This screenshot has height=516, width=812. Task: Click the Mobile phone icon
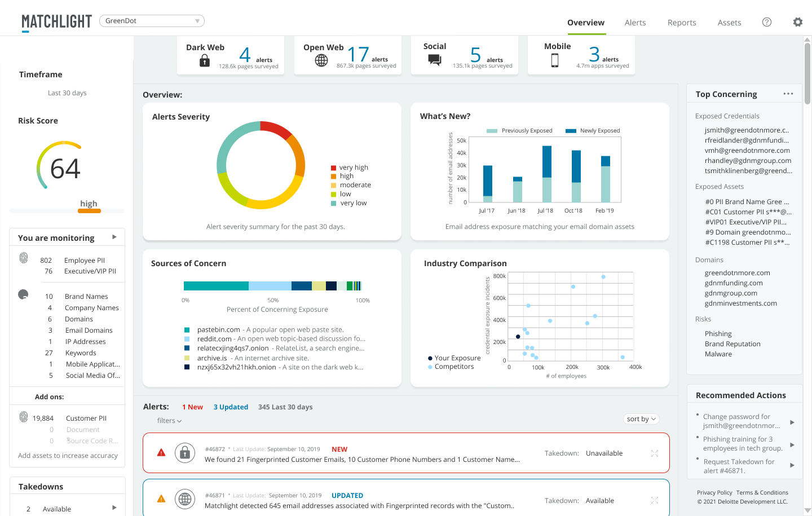(555, 60)
